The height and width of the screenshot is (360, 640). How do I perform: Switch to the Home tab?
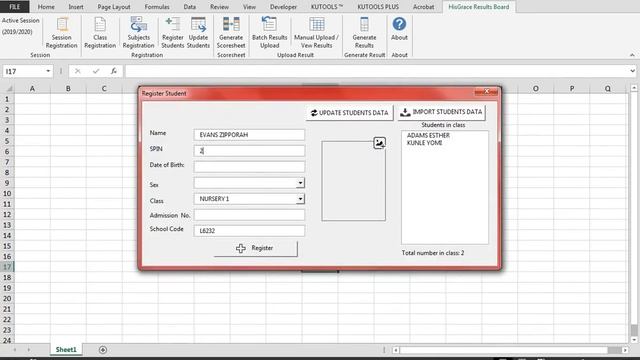coord(46,7)
